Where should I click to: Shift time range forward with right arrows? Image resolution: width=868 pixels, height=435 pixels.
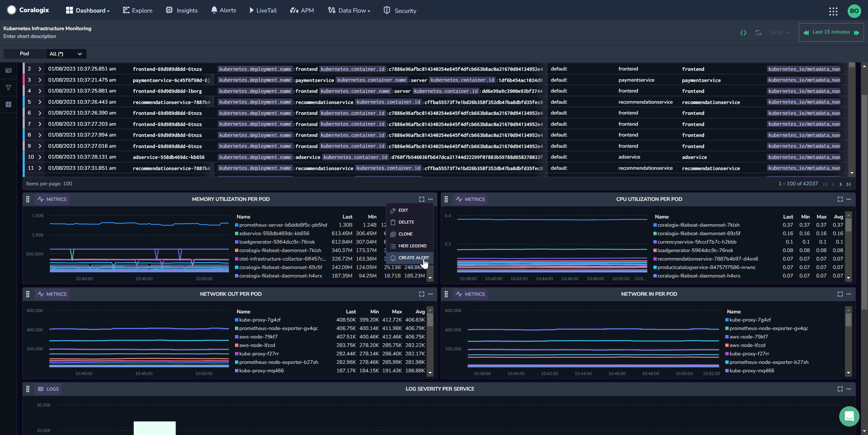(856, 33)
